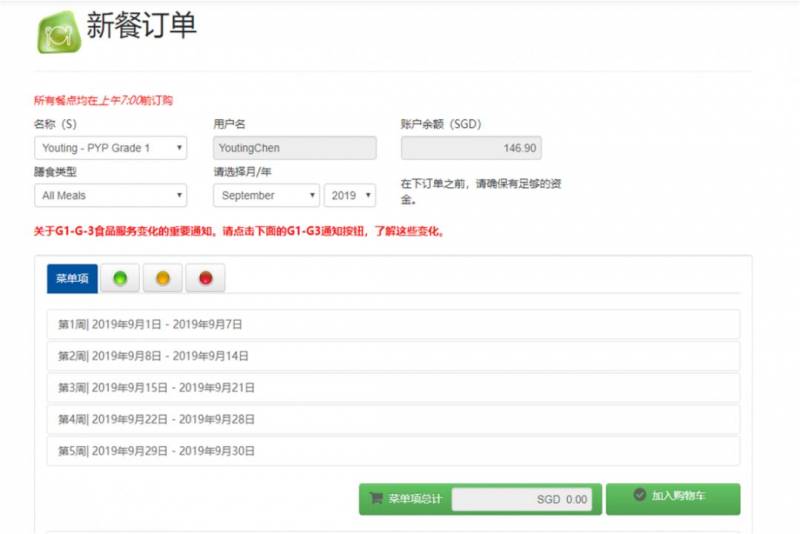Expand 第4周 2019年9月22日 - 9月28日

393,419
